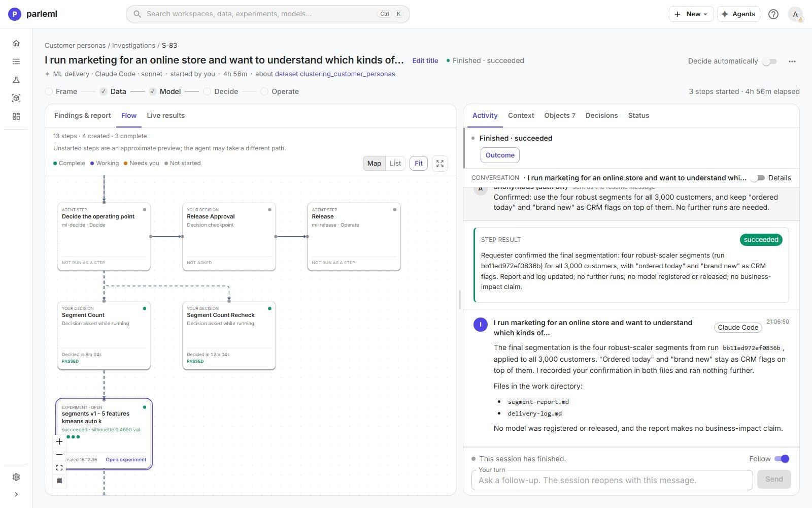The width and height of the screenshot is (812, 508).
Task: Click the Edit title link
Action: 425,61
